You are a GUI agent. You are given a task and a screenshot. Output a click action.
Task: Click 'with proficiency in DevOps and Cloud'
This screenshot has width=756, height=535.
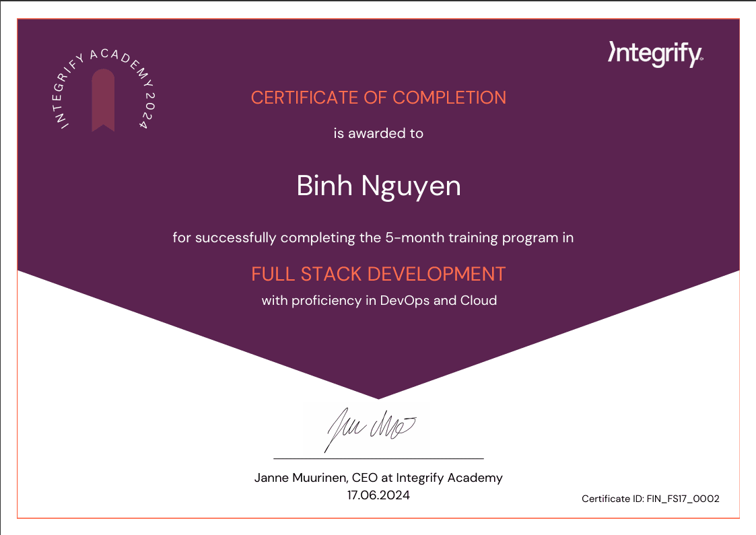click(x=379, y=301)
